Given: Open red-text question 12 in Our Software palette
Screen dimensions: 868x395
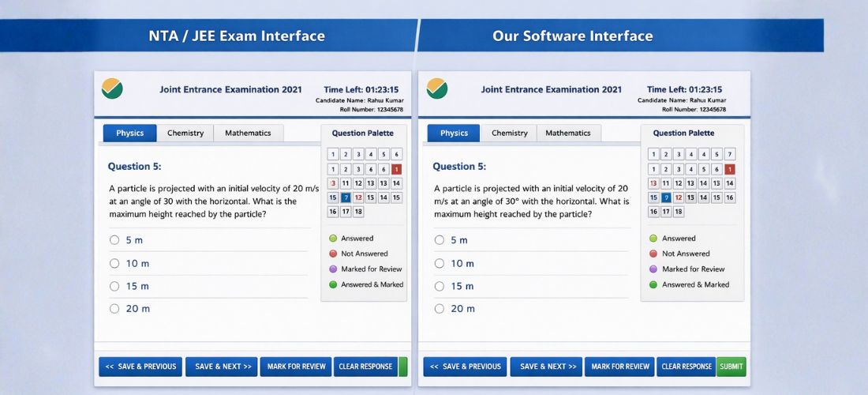Looking at the screenshot, I should click(679, 197).
